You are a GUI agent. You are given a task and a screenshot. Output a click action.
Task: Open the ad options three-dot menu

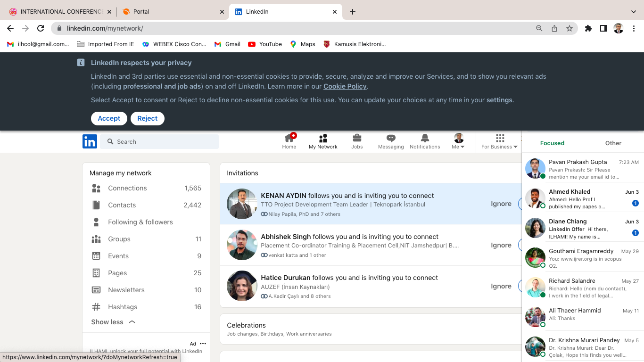[x=203, y=344]
